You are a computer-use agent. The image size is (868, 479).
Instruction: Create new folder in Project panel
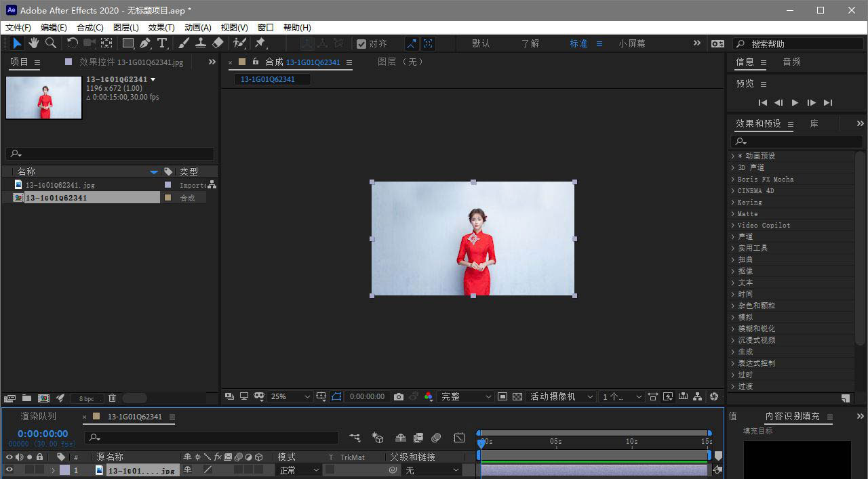click(x=26, y=398)
